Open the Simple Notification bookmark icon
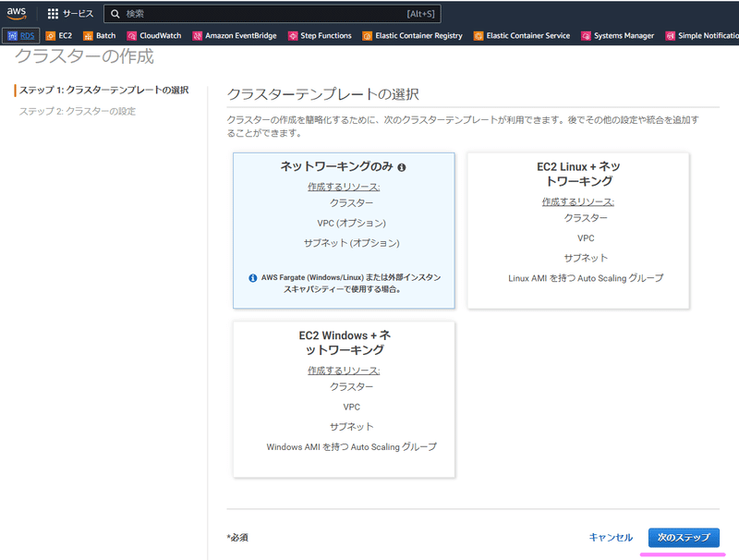 tap(671, 36)
